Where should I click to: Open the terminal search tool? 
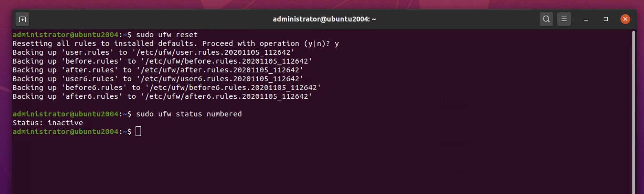546,19
